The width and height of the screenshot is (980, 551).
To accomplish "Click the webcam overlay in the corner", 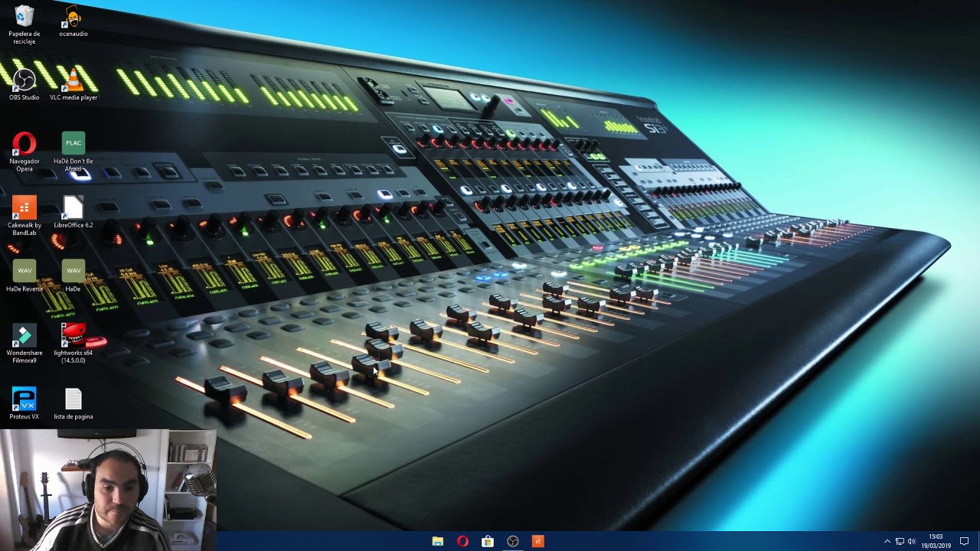I will pos(108,490).
